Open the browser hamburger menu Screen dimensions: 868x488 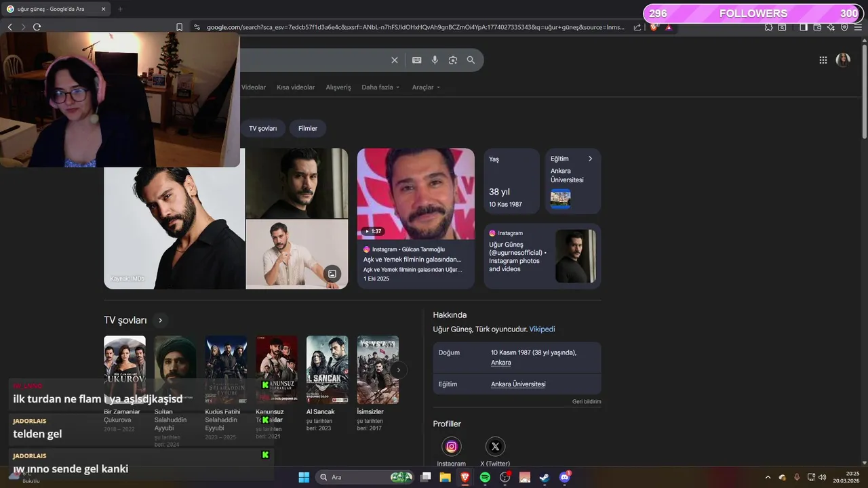858,27
